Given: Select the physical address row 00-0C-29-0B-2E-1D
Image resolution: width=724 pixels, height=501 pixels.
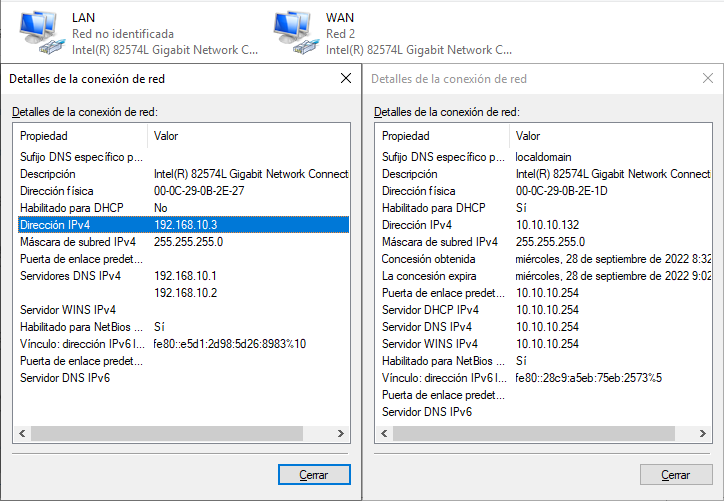Looking at the screenshot, I should (x=545, y=190).
